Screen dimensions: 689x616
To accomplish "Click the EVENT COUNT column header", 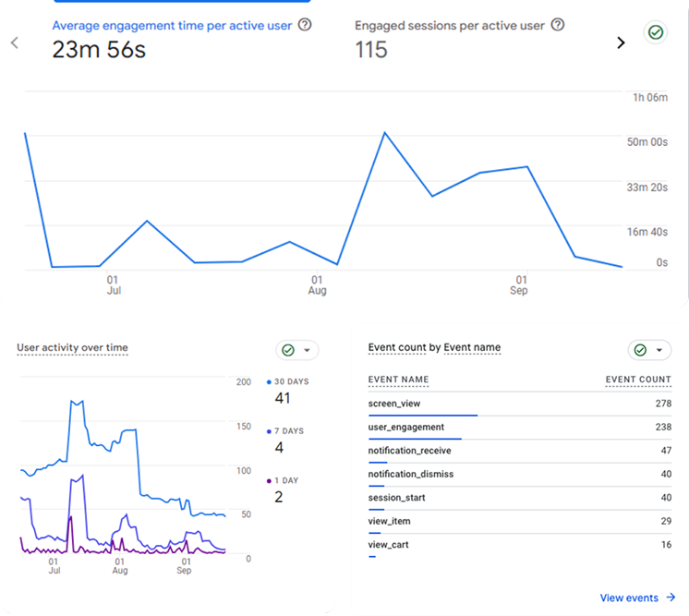I will pyautogui.click(x=637, y=380).
